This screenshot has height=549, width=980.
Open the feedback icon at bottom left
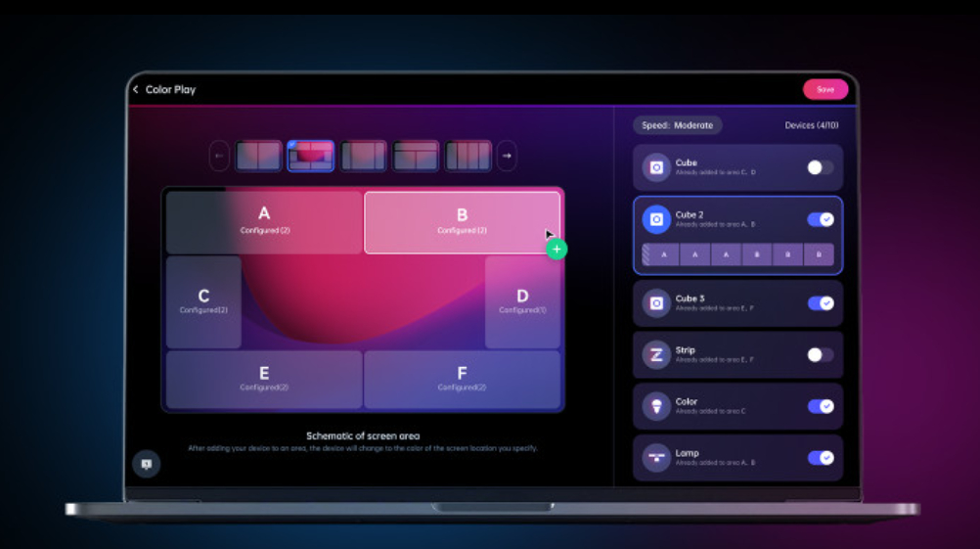click(146, 464)
